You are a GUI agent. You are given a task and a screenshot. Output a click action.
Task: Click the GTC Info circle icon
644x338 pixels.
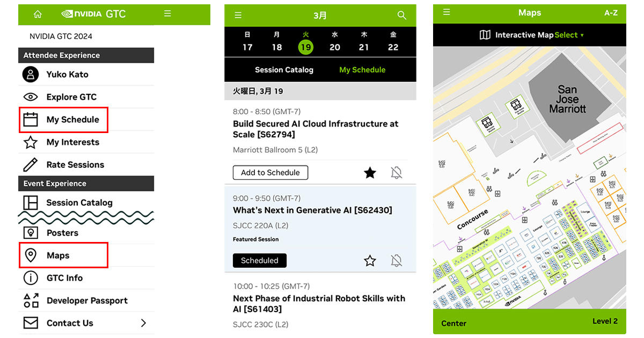point(31,278)
